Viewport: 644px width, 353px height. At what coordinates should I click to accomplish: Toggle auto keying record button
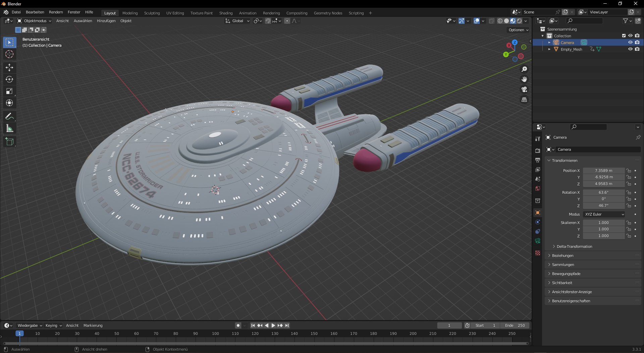click(x=238, y=325)
